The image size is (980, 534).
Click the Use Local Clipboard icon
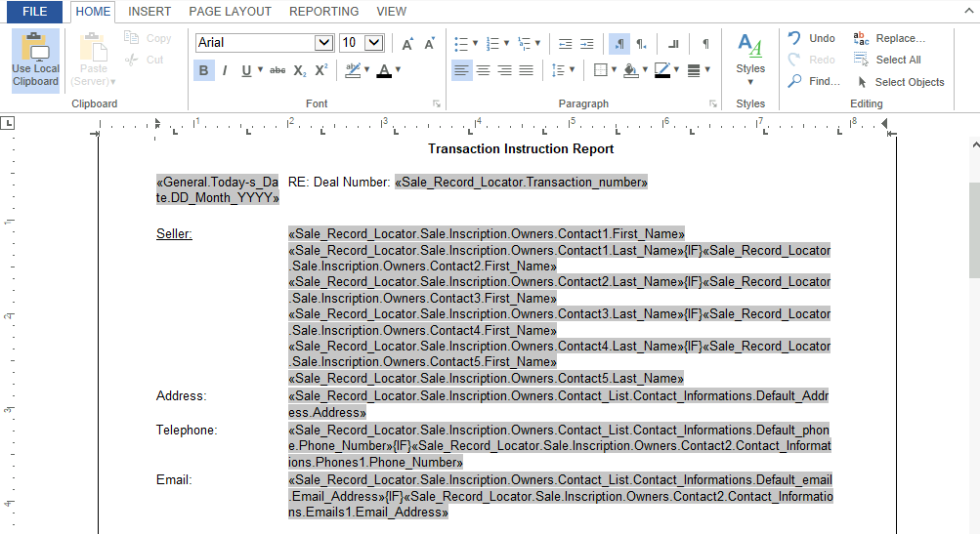pyautogui.click(x=35, y=61)
